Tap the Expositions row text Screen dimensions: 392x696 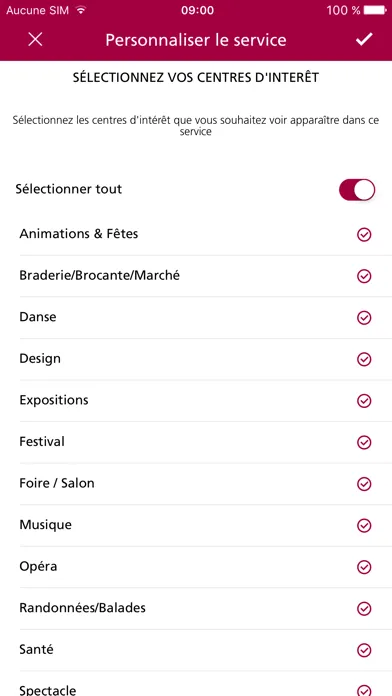[x=54, y=400]
